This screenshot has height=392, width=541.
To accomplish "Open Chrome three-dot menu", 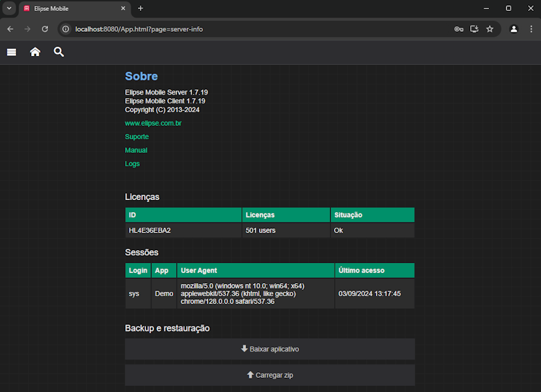I will [x=531, y=29].
